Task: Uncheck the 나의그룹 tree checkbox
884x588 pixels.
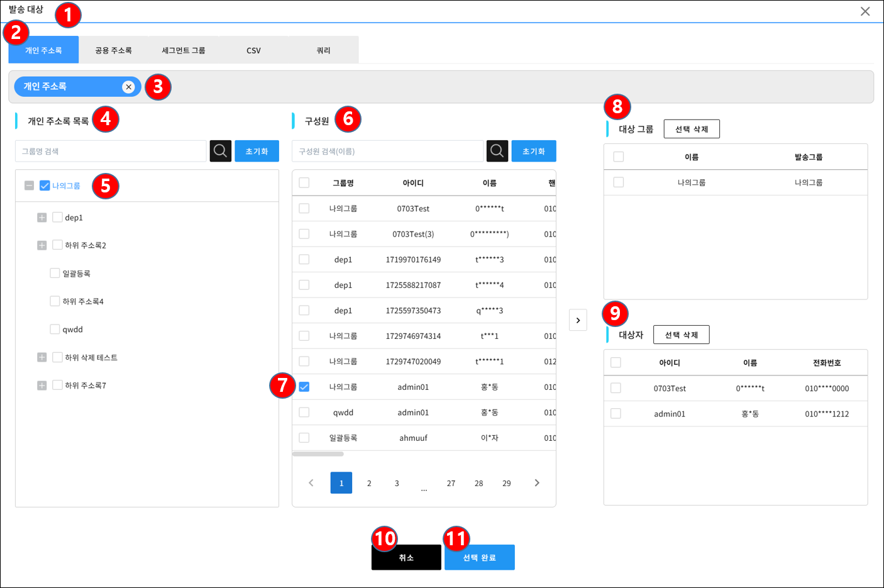Action: 45,186
